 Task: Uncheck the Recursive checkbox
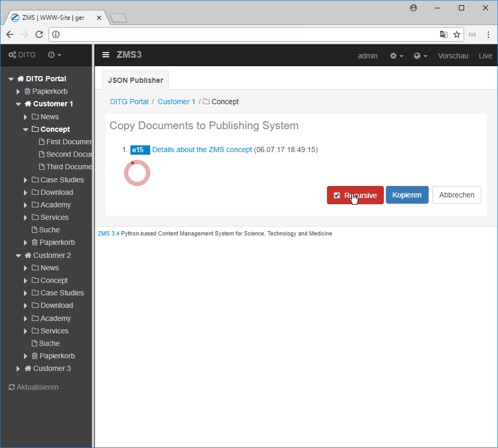tap(337, 195)
